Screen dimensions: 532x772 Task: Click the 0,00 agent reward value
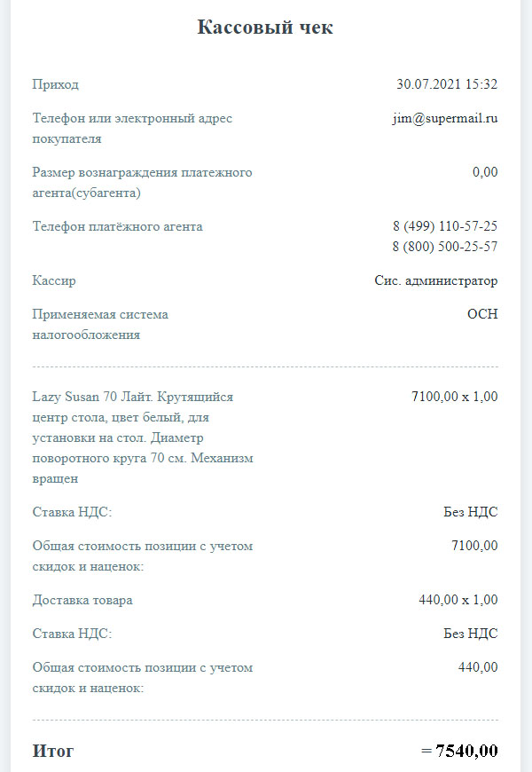click(x=485, y=172)
